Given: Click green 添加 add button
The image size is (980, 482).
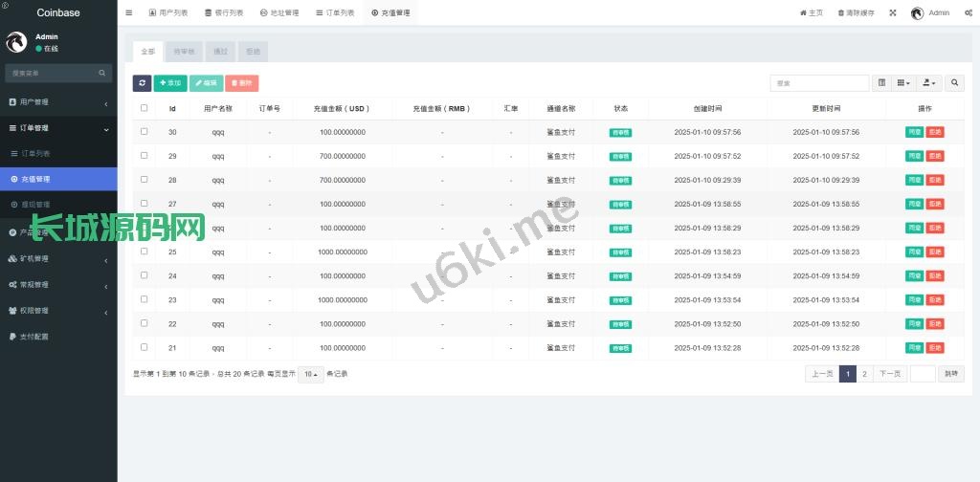Looking at the screenshot, I should pos(170,83).
